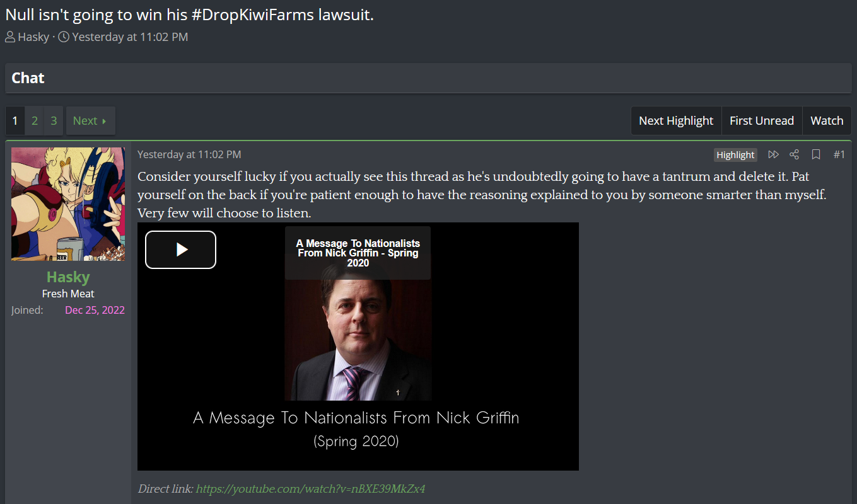The height and width of the screenshot is (504, 857).
Task: Play the Nick Griffin video
Action: point(180,249)
